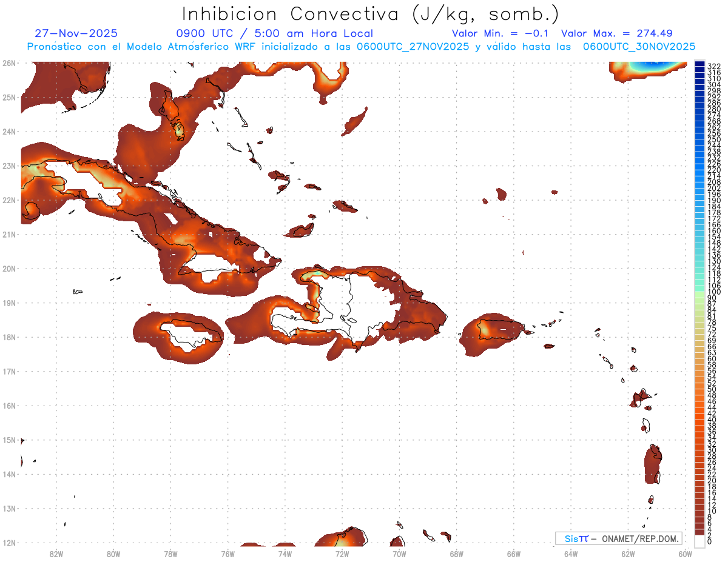Click the 60W longitude label
The width and height of the screenshot is (728, 562).
pyautogui.click(x=686, y=554)
